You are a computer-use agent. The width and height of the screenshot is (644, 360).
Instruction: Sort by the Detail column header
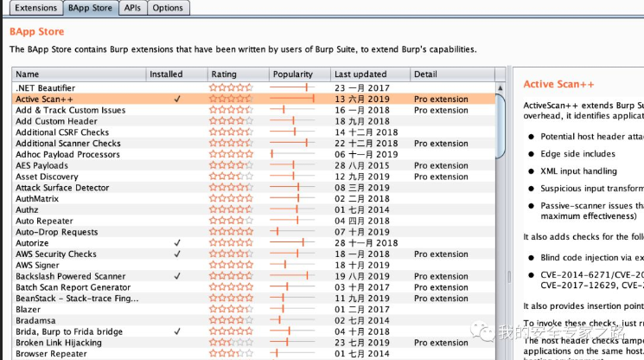452,74
